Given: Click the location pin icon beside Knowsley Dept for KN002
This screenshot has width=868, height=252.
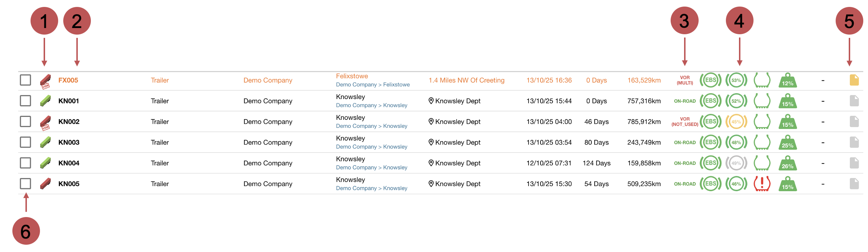Looking at the screenshot, I should 431,122.
